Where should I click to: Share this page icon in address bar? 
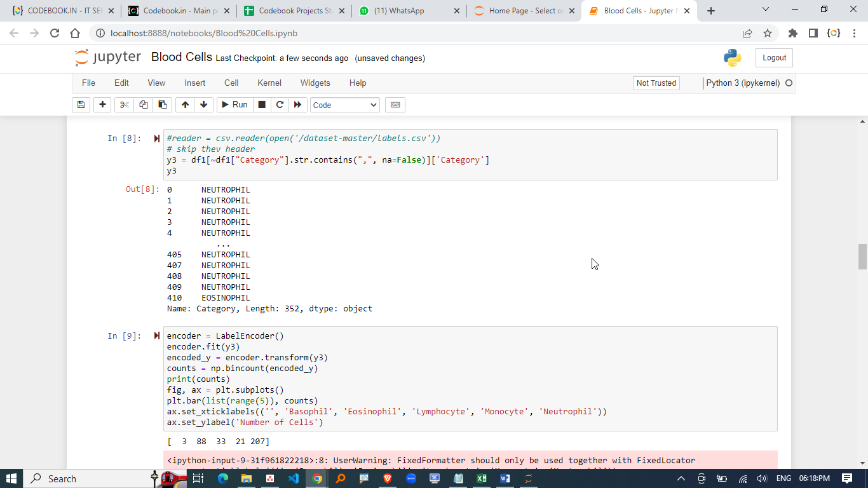[x=747, y=33]
